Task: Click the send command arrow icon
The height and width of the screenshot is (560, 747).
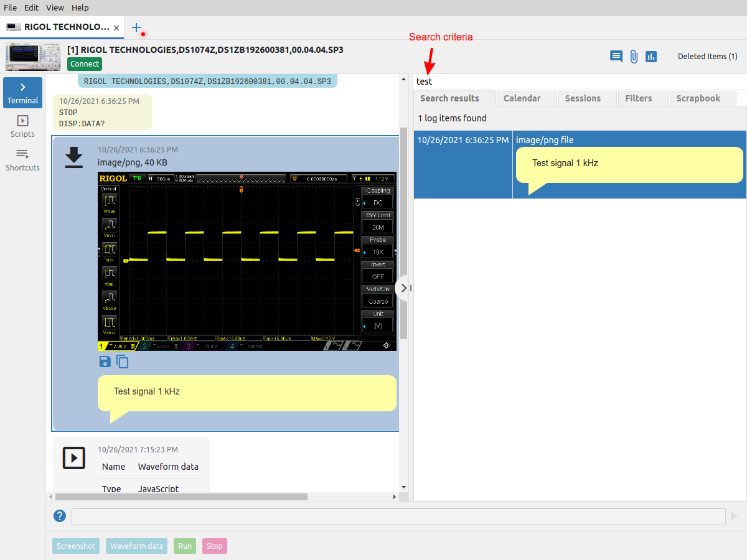Action: coord(734,516)
